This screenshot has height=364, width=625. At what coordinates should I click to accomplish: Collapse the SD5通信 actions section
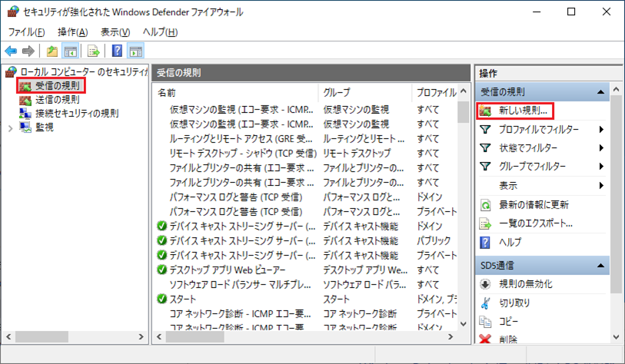tap(600, 266)
